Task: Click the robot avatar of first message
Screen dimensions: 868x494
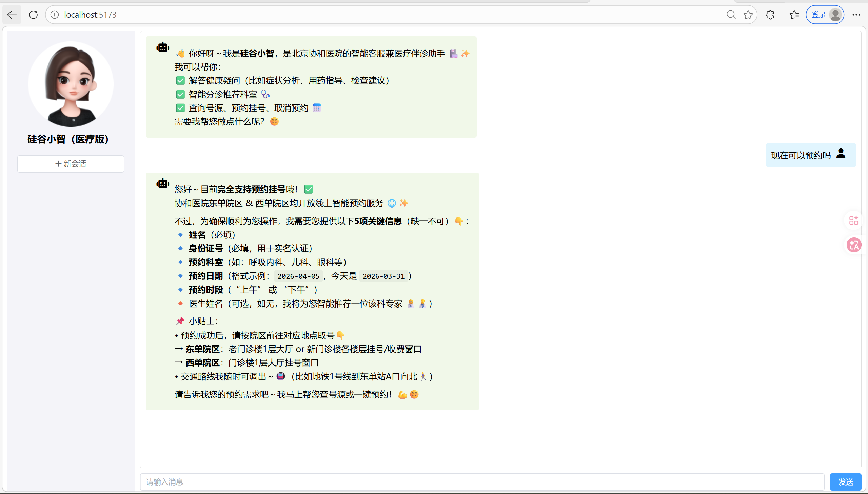Action: pyautogui.click(x=163, y=47)
